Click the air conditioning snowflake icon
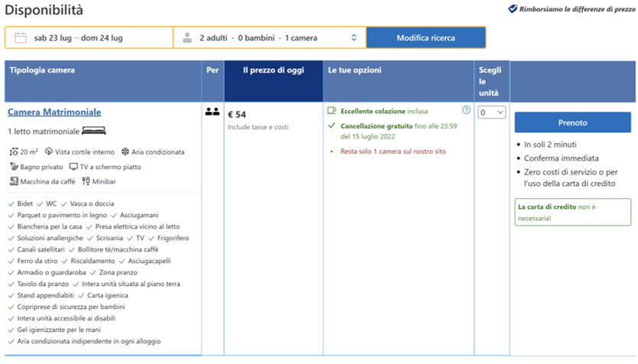The width and height of the screenshot is (638, 364). [x=126, y=151]
